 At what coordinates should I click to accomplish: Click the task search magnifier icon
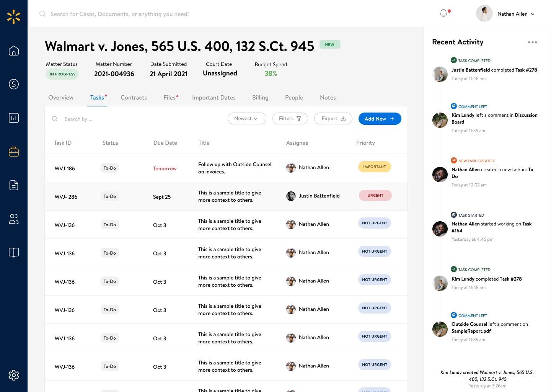[55, 119]
